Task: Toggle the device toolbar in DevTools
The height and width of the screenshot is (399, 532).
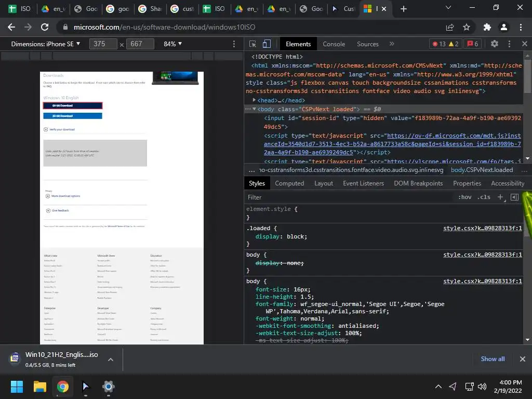Action: (x=267, y=44)
